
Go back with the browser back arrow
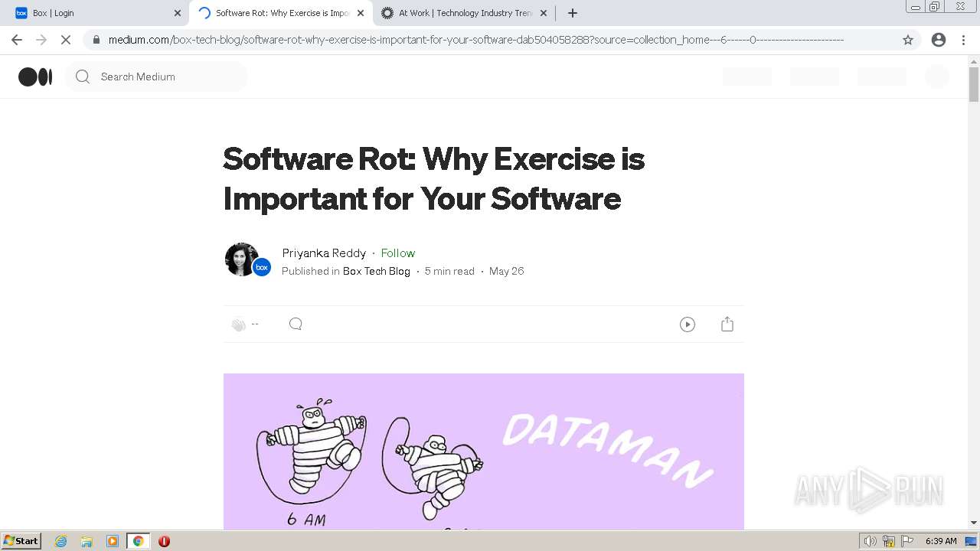click(x=17, y=40)
